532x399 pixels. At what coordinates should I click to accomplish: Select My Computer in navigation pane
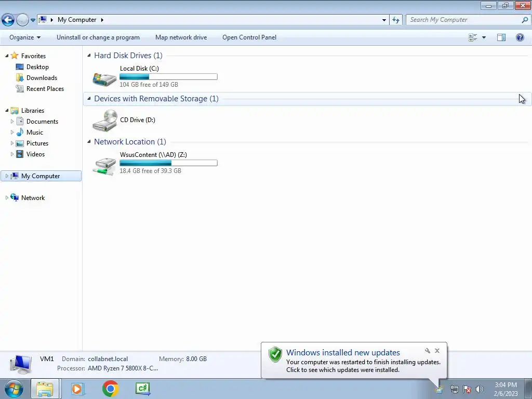tap(41, 176)
